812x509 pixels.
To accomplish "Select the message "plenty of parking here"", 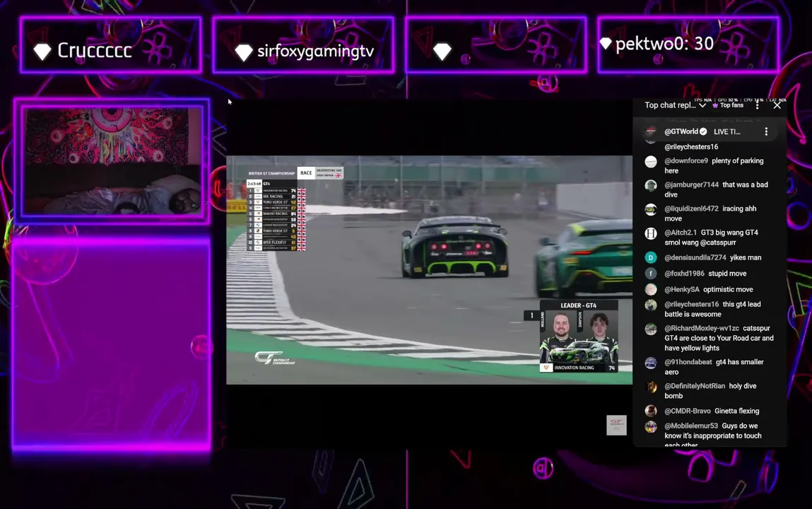I will click(x=714, y=165).
